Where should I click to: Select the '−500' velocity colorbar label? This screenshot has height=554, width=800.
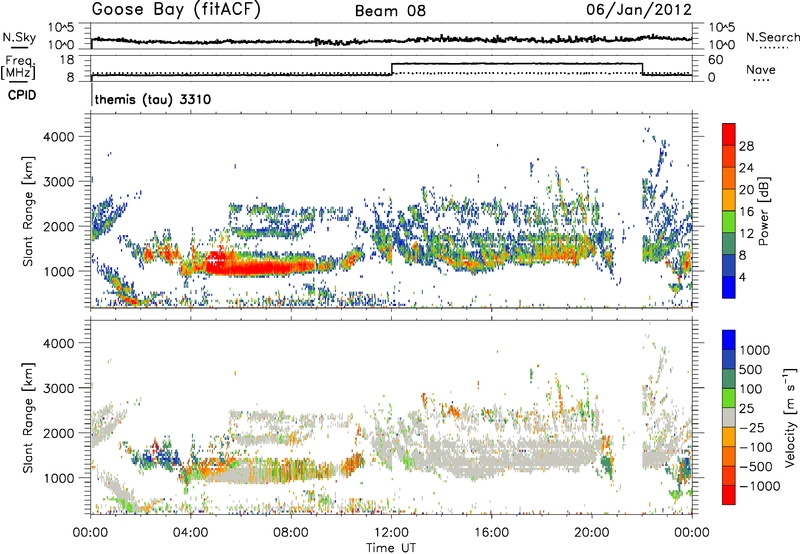(x=756, y=467)
